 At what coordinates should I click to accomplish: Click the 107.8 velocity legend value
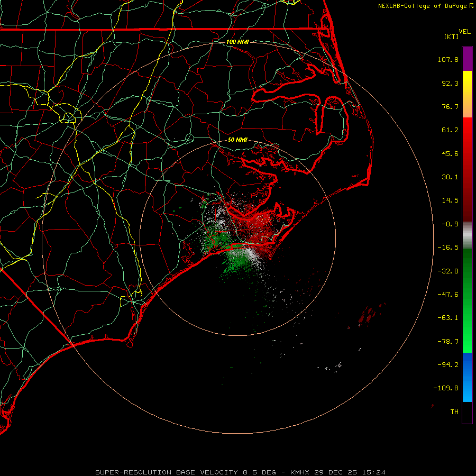pos(448,59)
